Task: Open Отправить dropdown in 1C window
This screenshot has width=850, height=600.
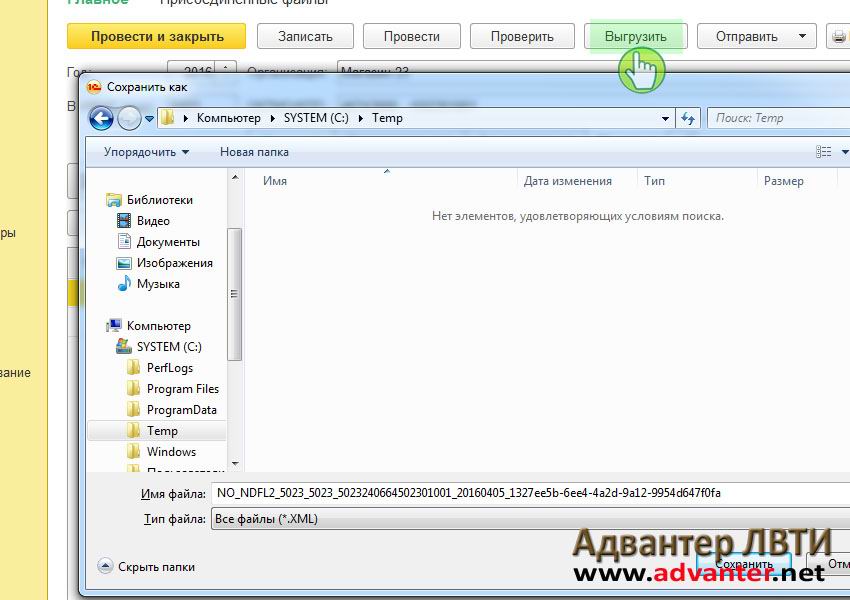Action: pos(756,36)
